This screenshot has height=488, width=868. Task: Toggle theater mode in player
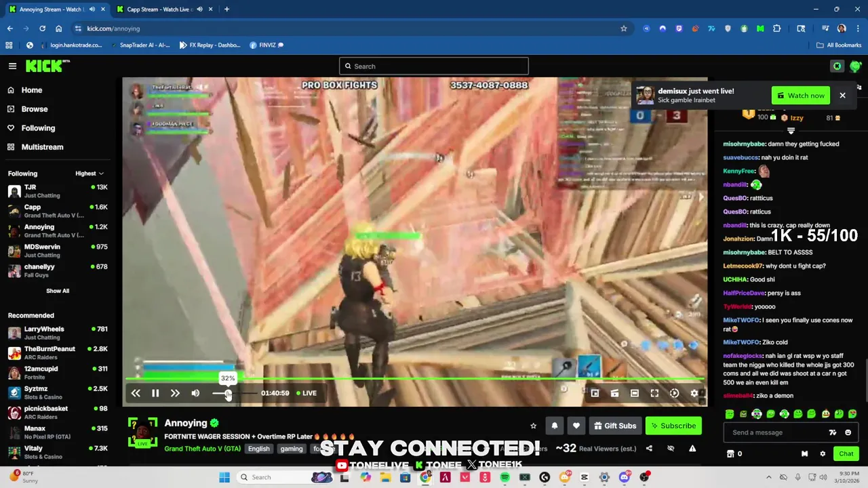coord(635,393)
